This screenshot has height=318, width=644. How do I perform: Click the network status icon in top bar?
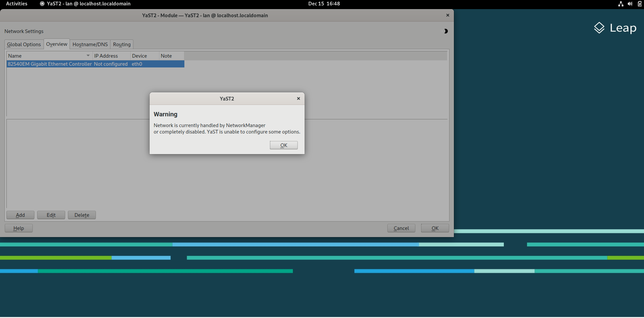point(621,4)
